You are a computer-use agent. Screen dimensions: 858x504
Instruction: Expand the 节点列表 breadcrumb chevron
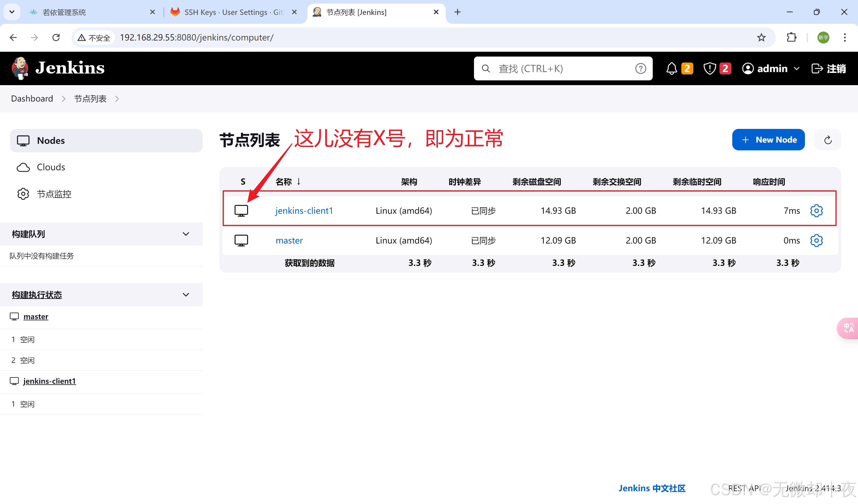[117, 99]
